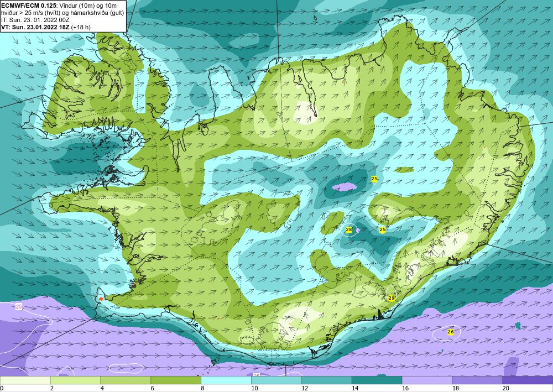Click the 10–12 turquoise legend swatch
The image size is (553, 392).
pyautogui.click(x=276, y=380)
